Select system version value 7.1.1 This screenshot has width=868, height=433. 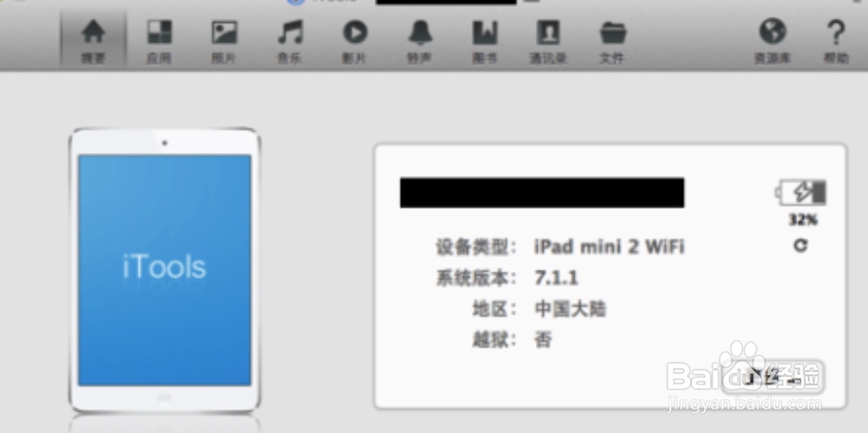tap(556, 278)
